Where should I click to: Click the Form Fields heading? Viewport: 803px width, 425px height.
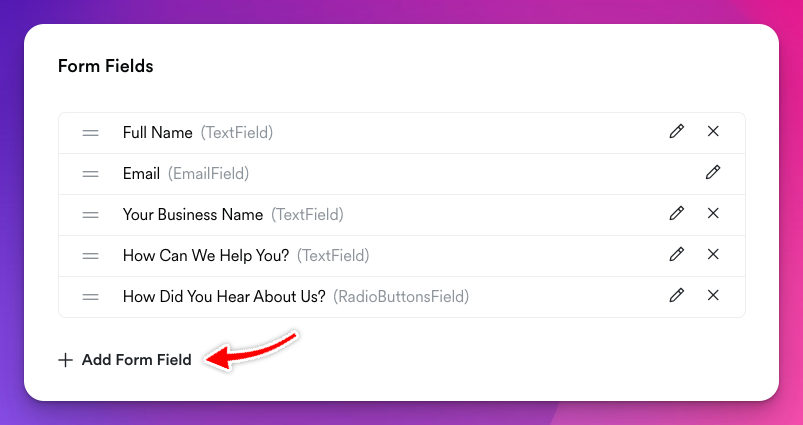pyautogui.click(x=105, y=66)
